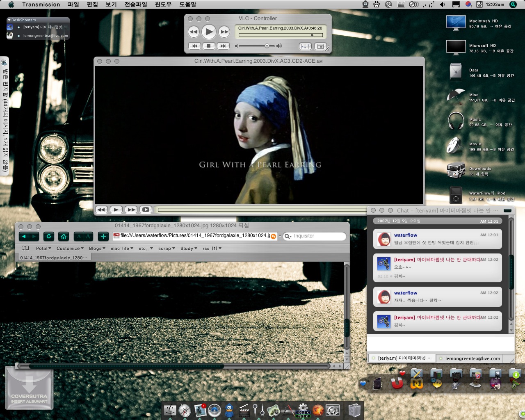Open the 윈도우 menu in the menu bar
525x420 pixels.
click(163, 5)
